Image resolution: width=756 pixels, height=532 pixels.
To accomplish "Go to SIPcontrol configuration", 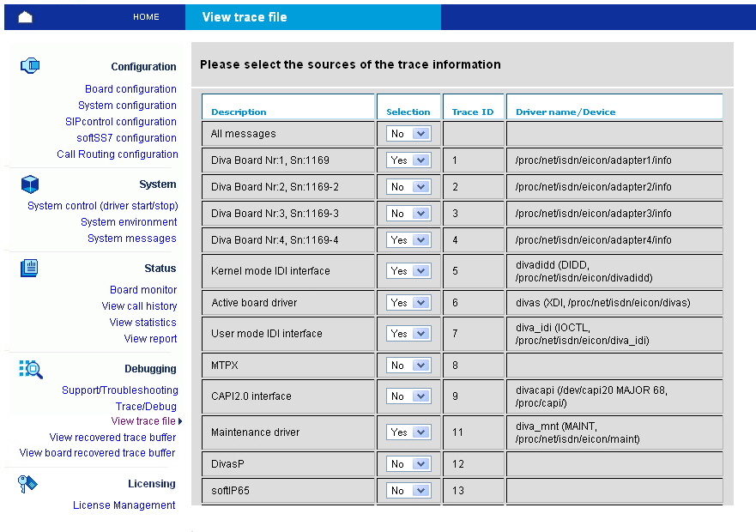I will [x=121, y=122].
